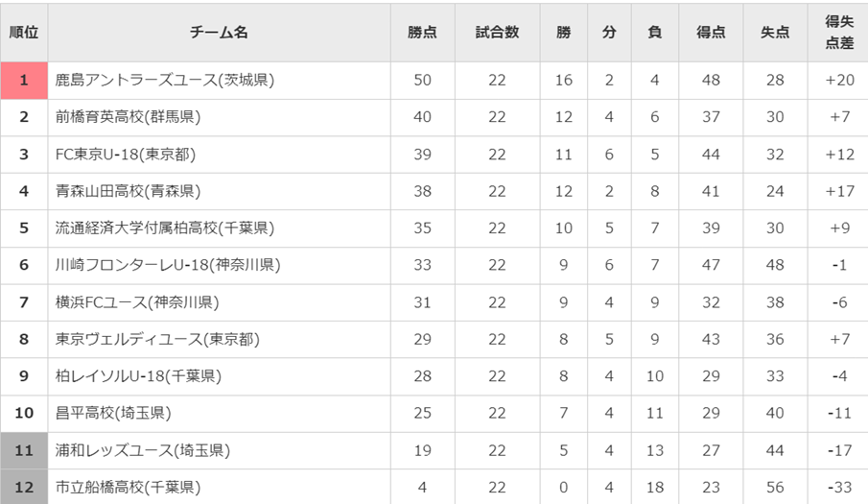Viewport: 868px width, 504px height.
Task: Click 横浜FCユース(神奈川県) team name
Action: [x=137, y=302]
